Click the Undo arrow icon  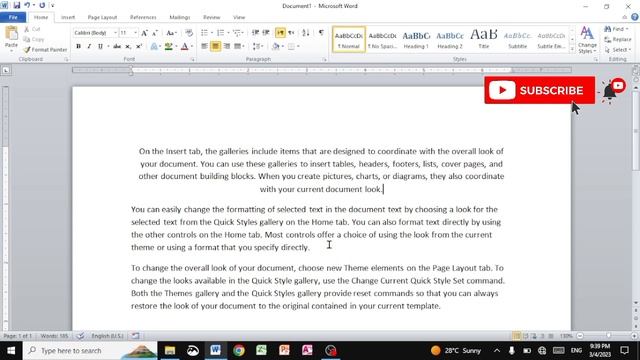coord(27,5)
